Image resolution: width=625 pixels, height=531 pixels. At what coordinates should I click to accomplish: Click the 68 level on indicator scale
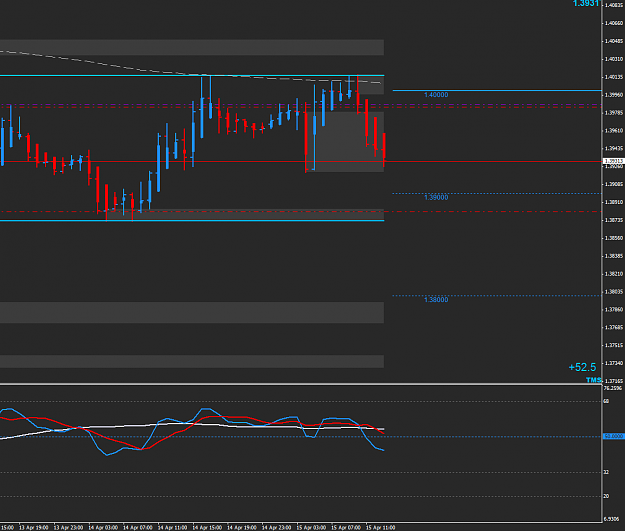point(606,401)
